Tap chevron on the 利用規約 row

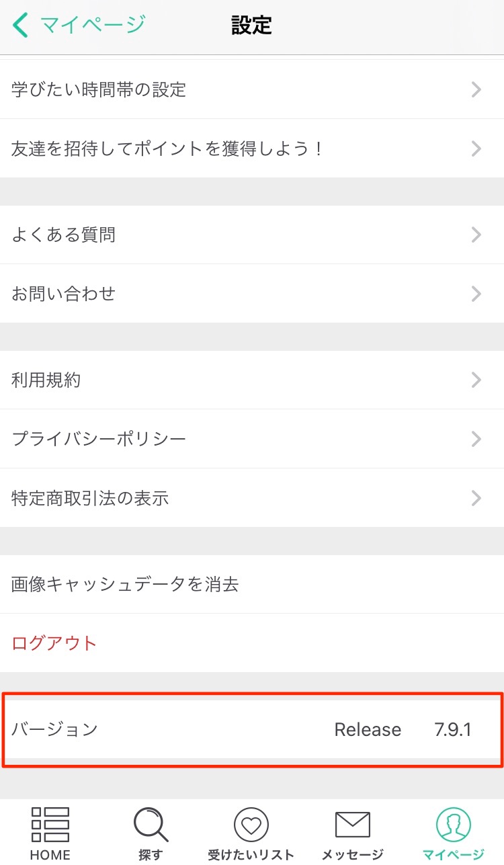click(476, 380)
